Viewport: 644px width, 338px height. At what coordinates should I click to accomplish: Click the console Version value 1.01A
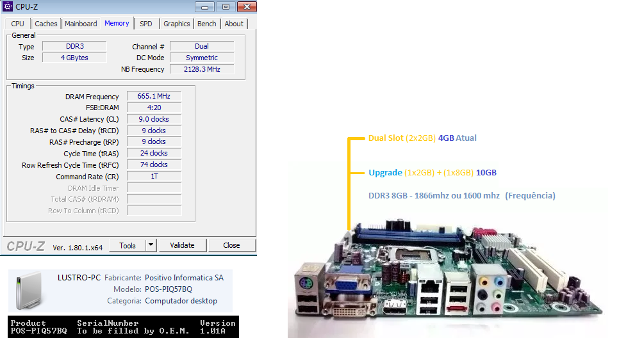click(x=213, y=331)
